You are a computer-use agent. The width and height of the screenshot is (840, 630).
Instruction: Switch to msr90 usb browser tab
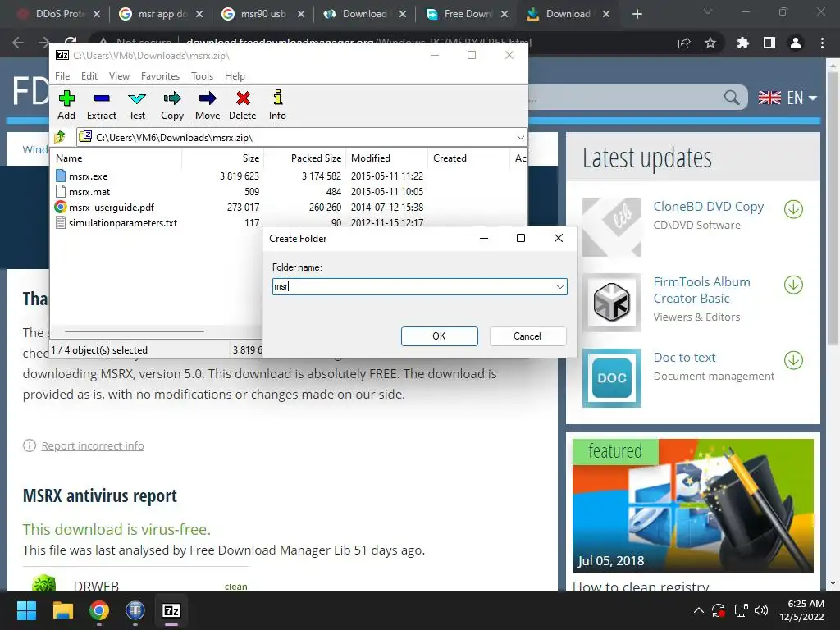pos(262,14)
